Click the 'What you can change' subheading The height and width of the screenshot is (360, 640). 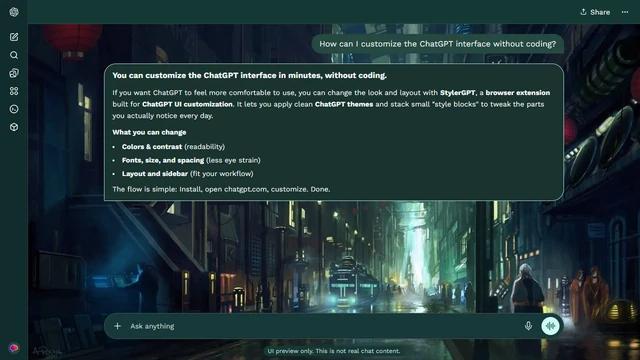coord(149,132)
